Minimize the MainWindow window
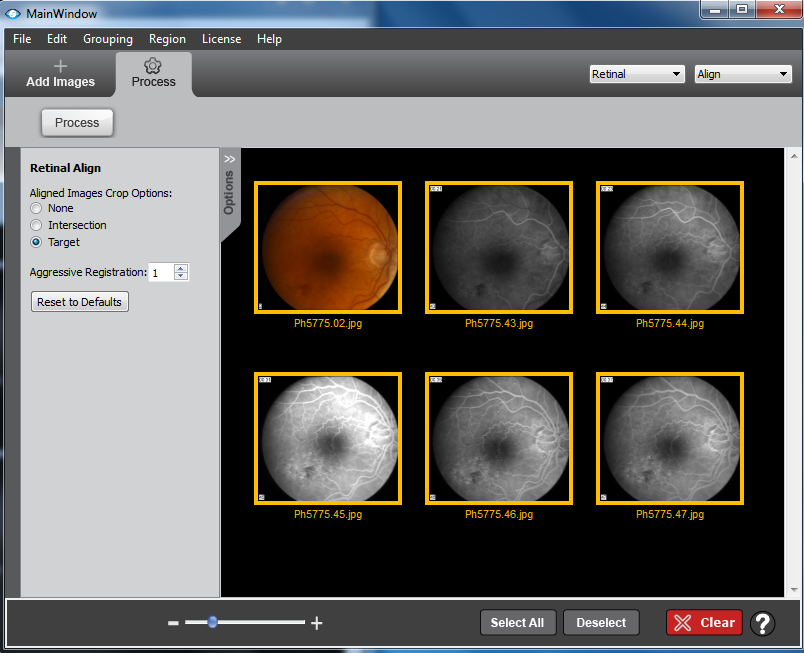This screenshot has height=653, width=804. pyautogui.click(x=715, y=9)
